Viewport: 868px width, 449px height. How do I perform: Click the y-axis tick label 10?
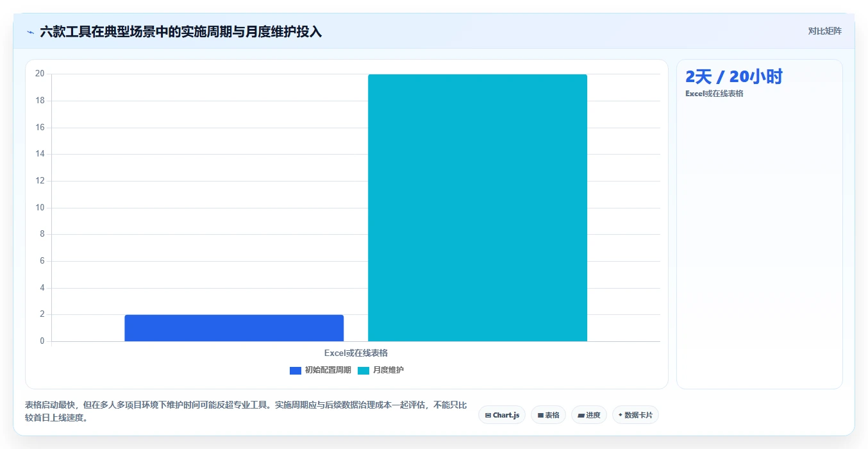40,207
